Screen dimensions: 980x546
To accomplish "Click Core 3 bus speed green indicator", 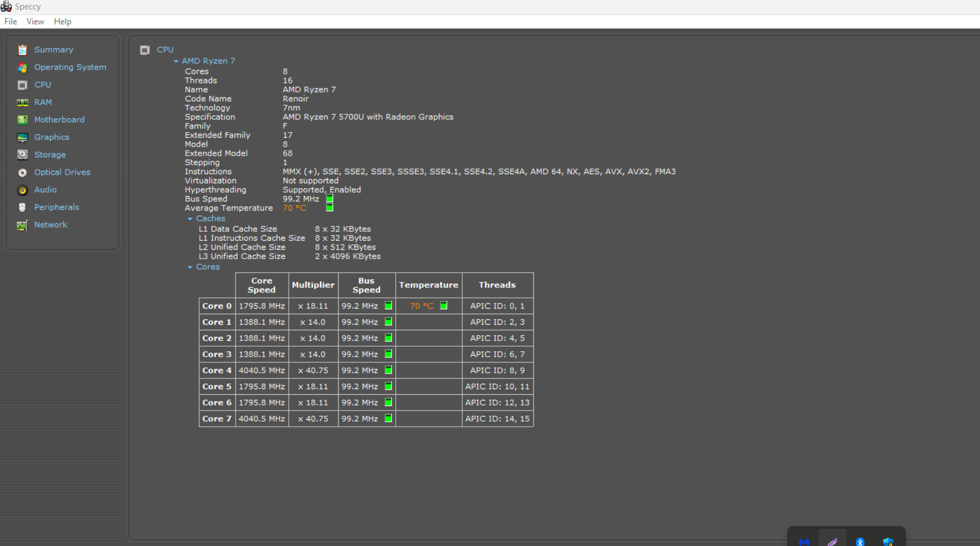I will pyautogui.click(x=388, y=354).
